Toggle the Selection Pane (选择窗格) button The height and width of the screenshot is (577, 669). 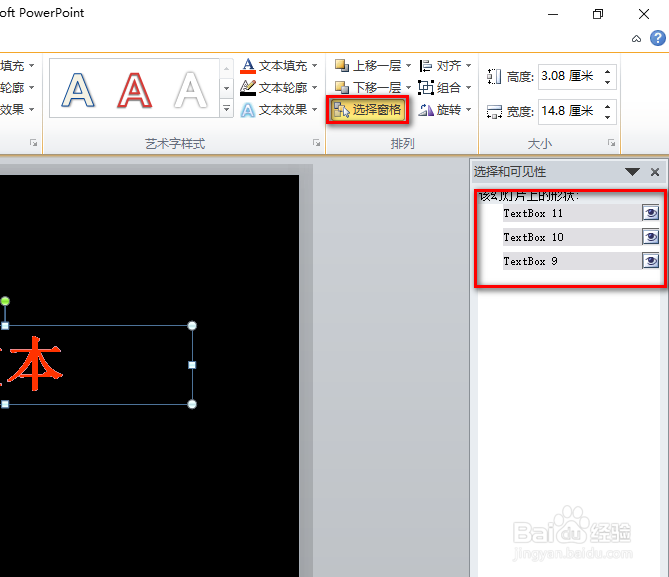click(367, 110)
